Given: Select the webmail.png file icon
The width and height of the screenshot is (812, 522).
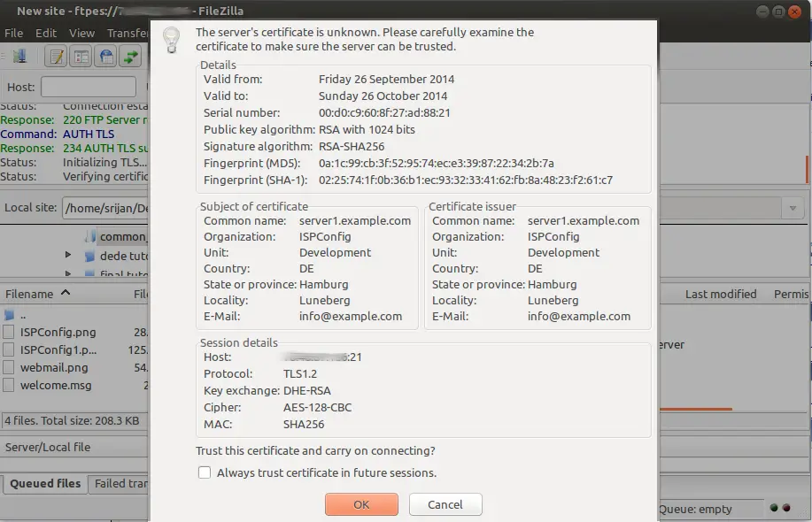Looking at the screenshot, I should click(8, 367).
